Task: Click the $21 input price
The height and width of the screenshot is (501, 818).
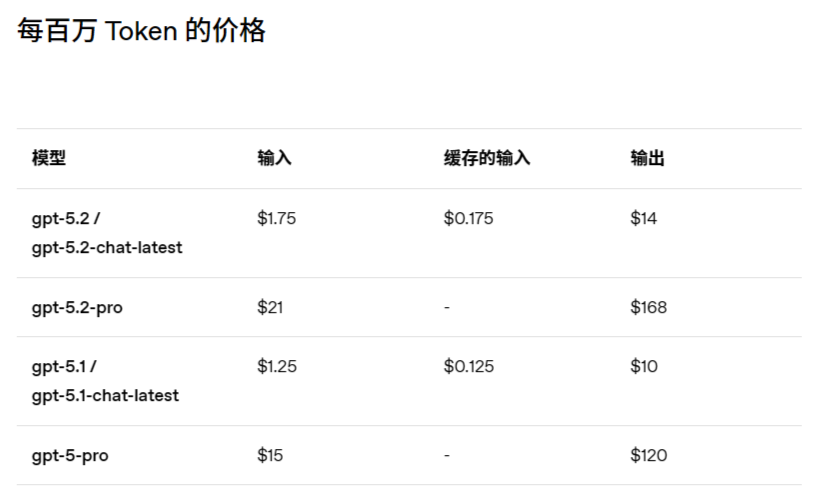Action: tap(270, 307)
